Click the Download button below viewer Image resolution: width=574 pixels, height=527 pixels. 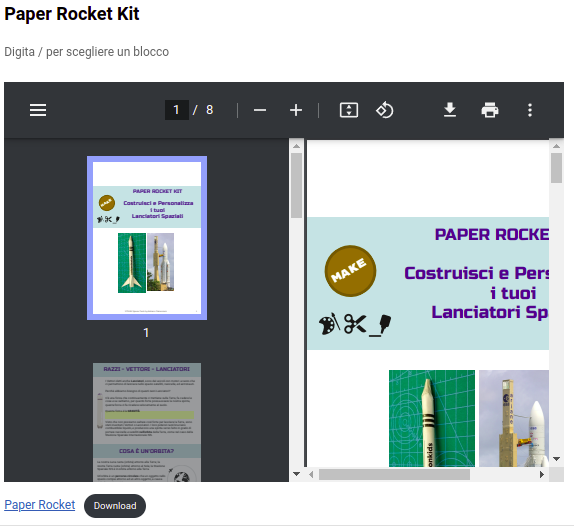click(x=115, y=506)
